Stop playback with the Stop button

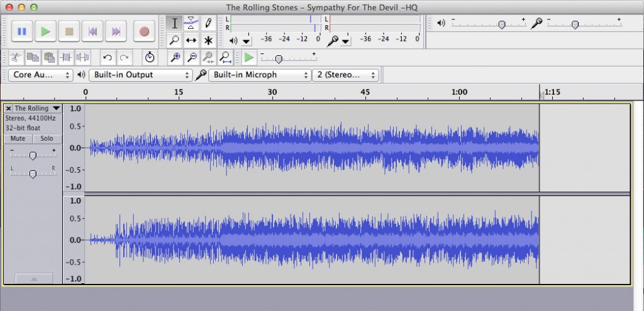point(69,31)
